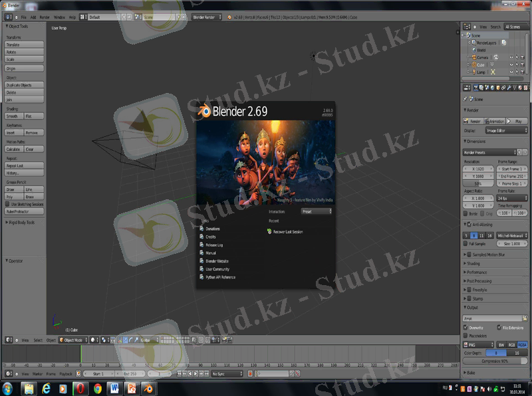Open the File menu
Viewport: 532px width, 396px height.
(24, 16)
